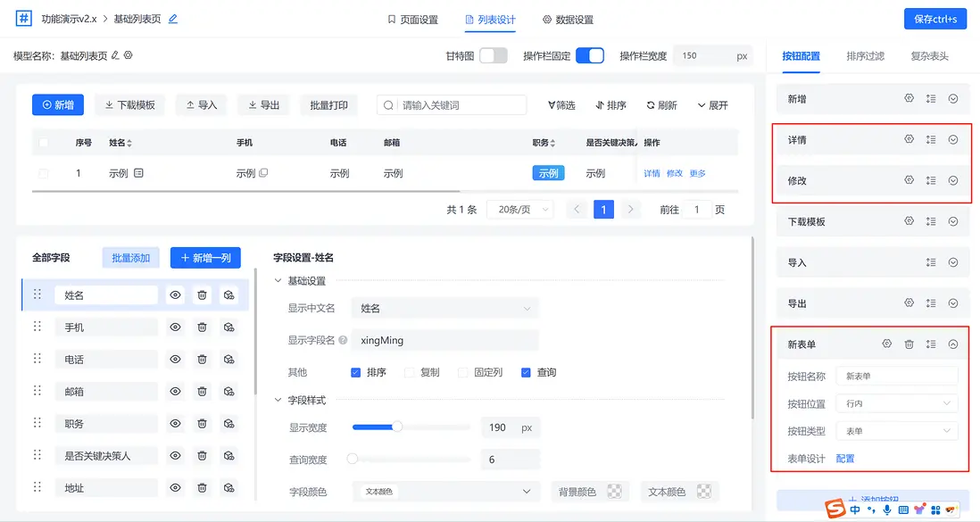Click the 请输入关键词 search field
This screenshot has height=522, width=980.
click(x=452, y=105)
